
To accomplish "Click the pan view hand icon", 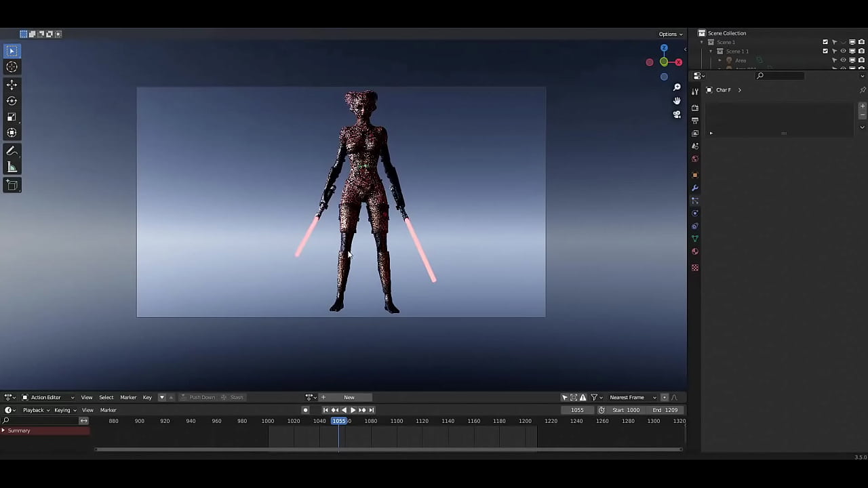I will [677, 101].
